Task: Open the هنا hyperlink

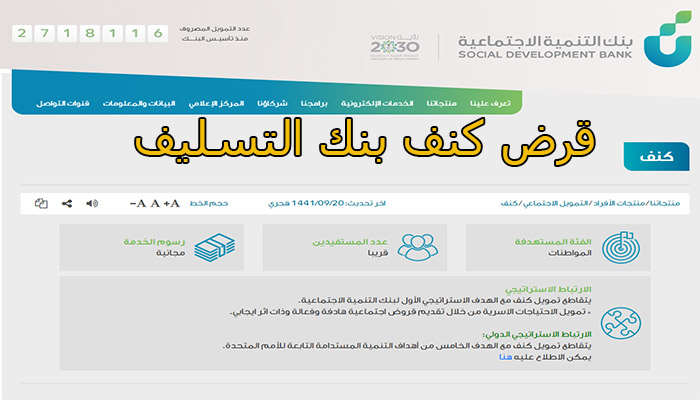Action: (505, 357)
